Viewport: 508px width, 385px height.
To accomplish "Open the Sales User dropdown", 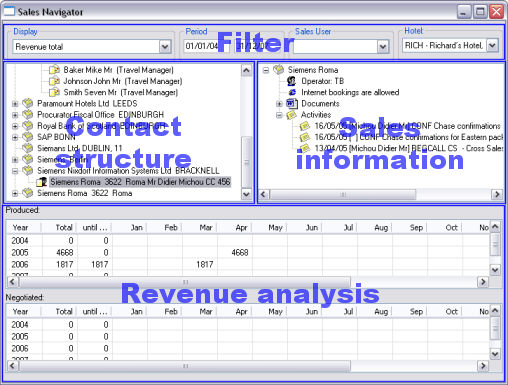I will (383, 47).
